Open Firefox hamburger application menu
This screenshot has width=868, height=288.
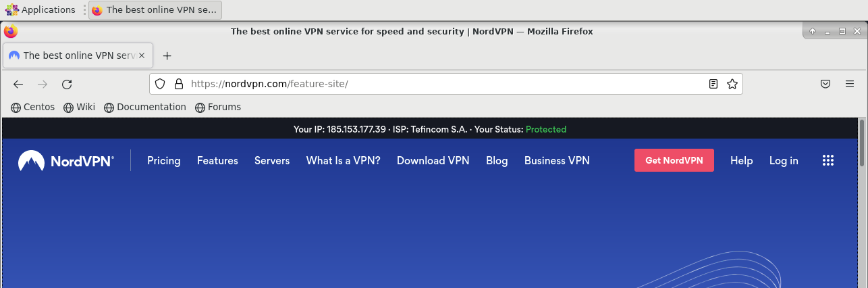(850, 84)
